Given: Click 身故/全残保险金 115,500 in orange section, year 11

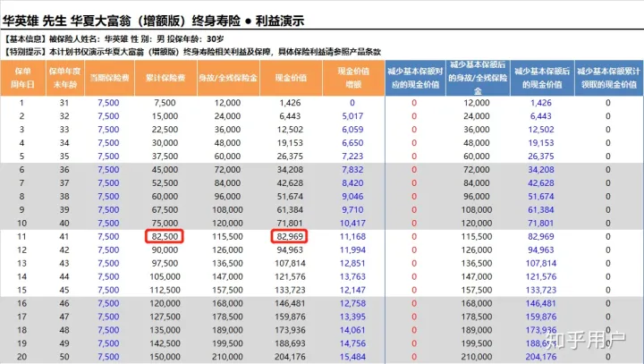Looking at the screenshot, I should click(x=227, y=237).
